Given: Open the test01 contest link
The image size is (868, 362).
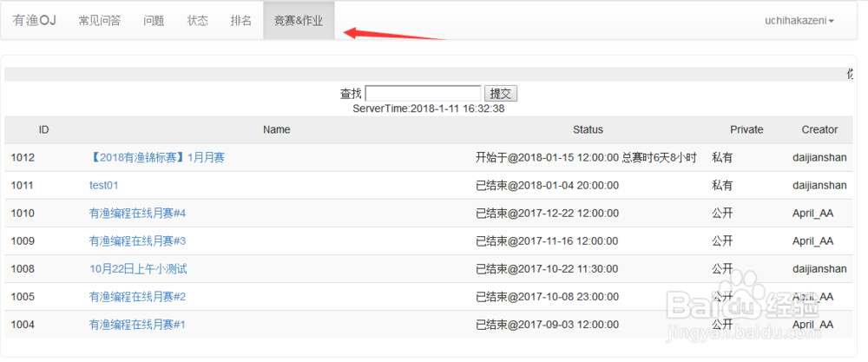Looking at the screenshot, I should click(104, 186).
